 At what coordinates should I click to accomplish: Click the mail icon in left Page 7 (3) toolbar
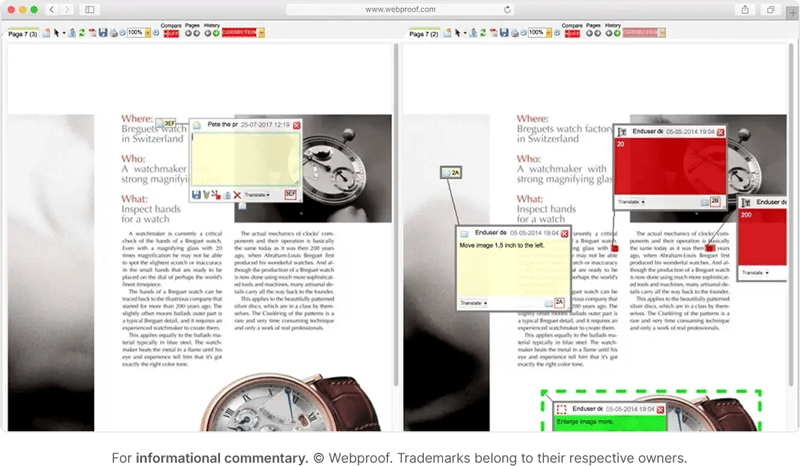pos(46,33)
